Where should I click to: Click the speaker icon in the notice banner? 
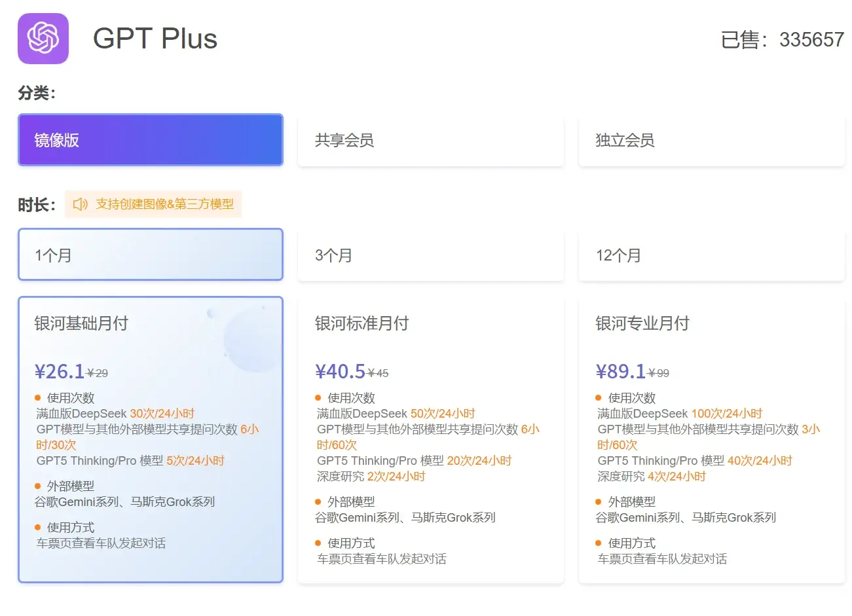click(x=81, y=204)
